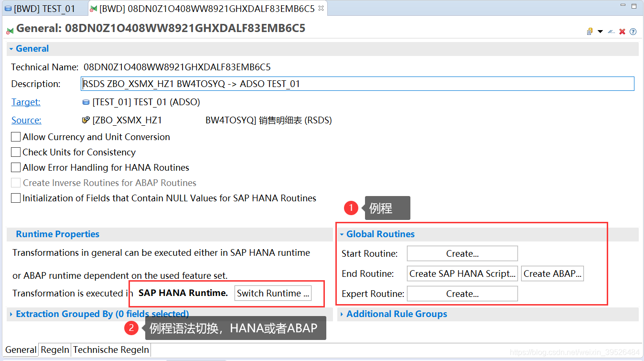Click the Technical Name value text
This screenshot has height=361, width=644.
tap(177, 67)
